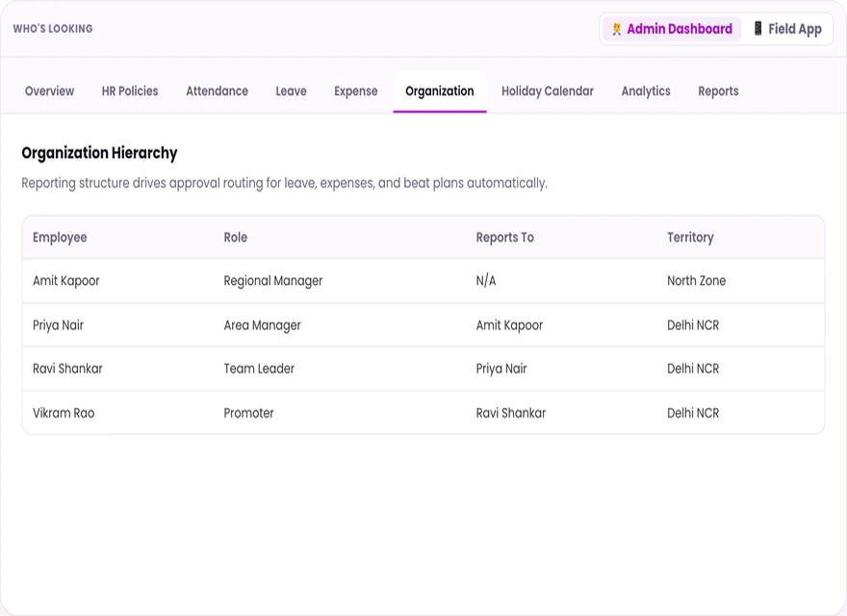The height and width of the screenshot is (616, 847).
Task: Click the Reports To column header
Action: pyautogui.click(x=505, y=237)
